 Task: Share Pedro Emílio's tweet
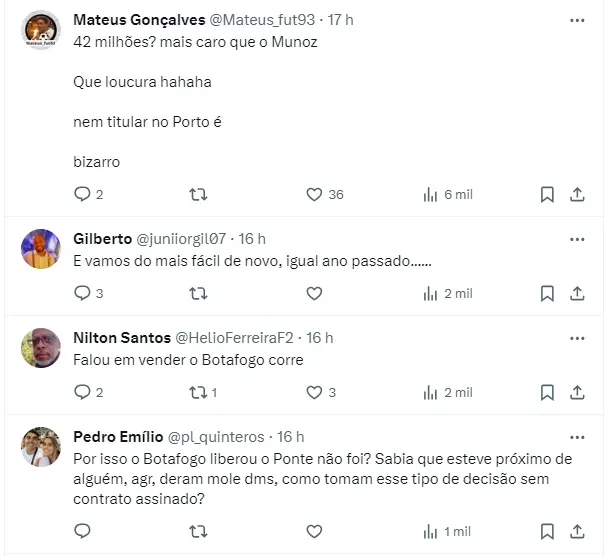(577, 531)
